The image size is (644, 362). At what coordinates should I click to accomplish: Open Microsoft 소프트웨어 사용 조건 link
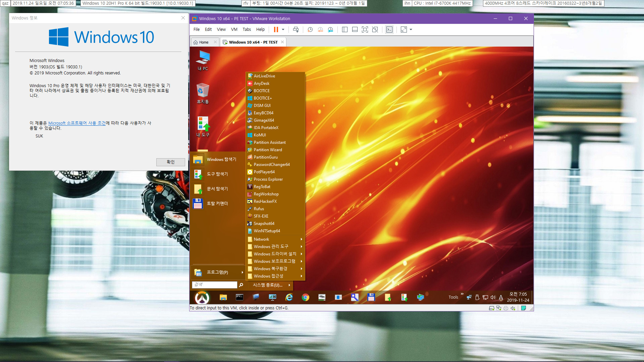click(x=77, y=123)
